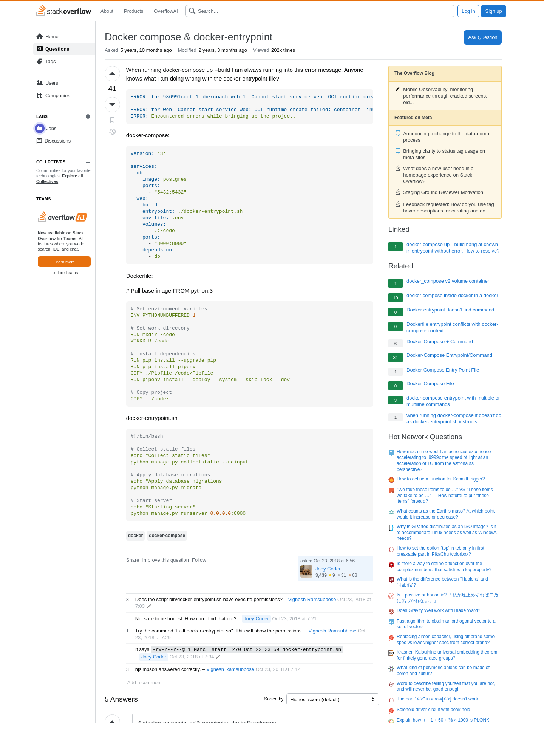Select Questions in the sidebar
This screenshot has width=544, height=756.
[64, 49]
